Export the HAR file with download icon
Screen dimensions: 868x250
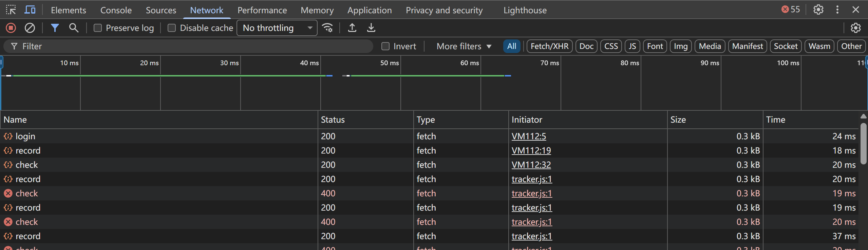371,28
